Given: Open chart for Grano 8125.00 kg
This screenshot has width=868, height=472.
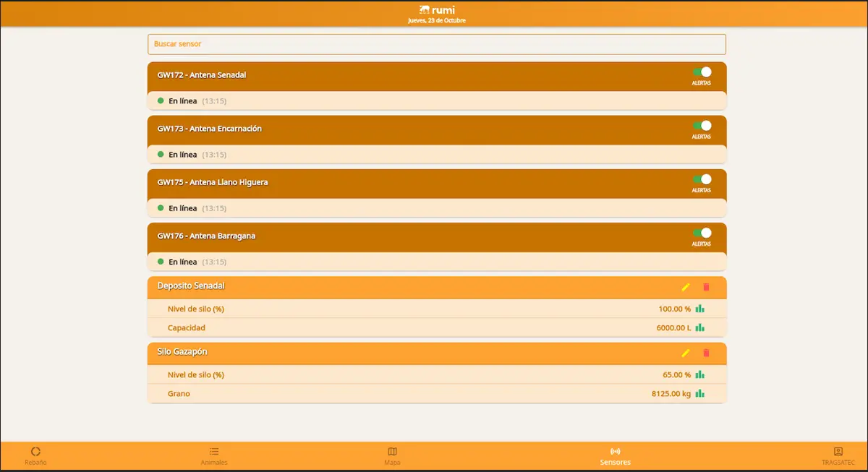Looking at the screenshot, I should click(699, 394).
